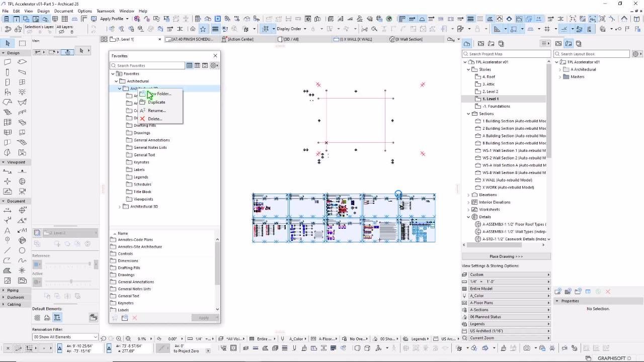Viewport: 644px width, 362px height.
Task: Open the File menu
Action: point(6,11)
